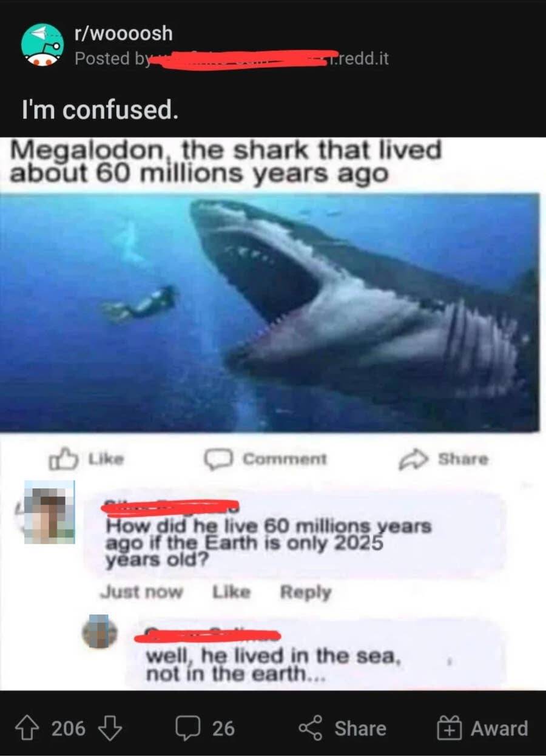Click the Facebook Comment bubble icon
Screen dimensions: 546x756
coord(214,460)
